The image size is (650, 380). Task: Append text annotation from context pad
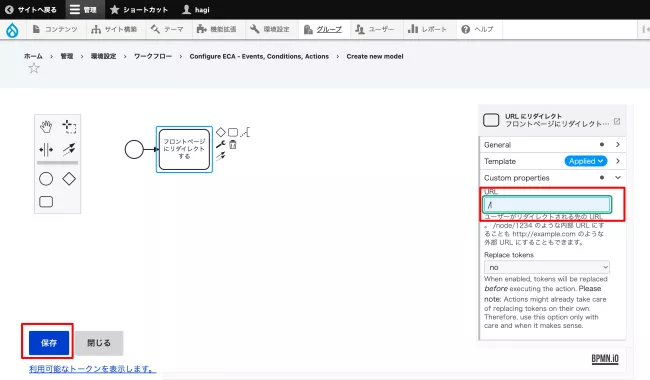click(x=245, y=132)
